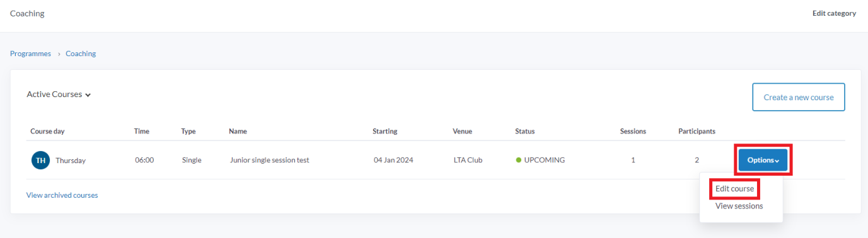The width and height of the screenshot is (868, 238).
Task: Click the TH avatar icon
Action: (40, 161)
